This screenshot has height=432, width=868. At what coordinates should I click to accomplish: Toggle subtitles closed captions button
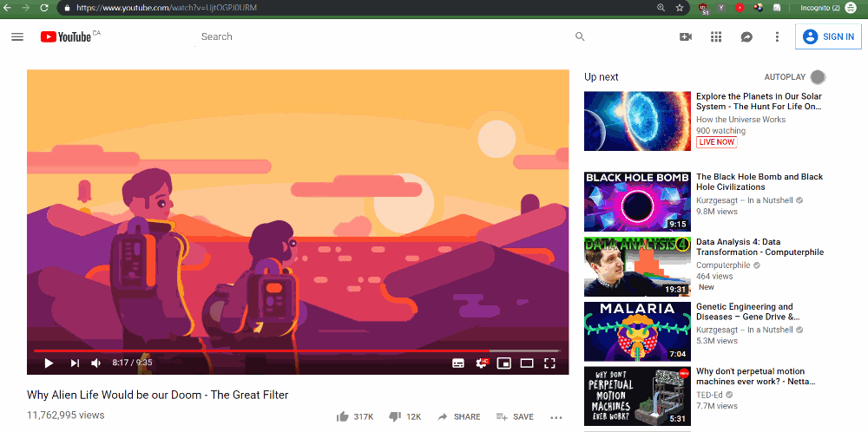(x=457, y=363)
